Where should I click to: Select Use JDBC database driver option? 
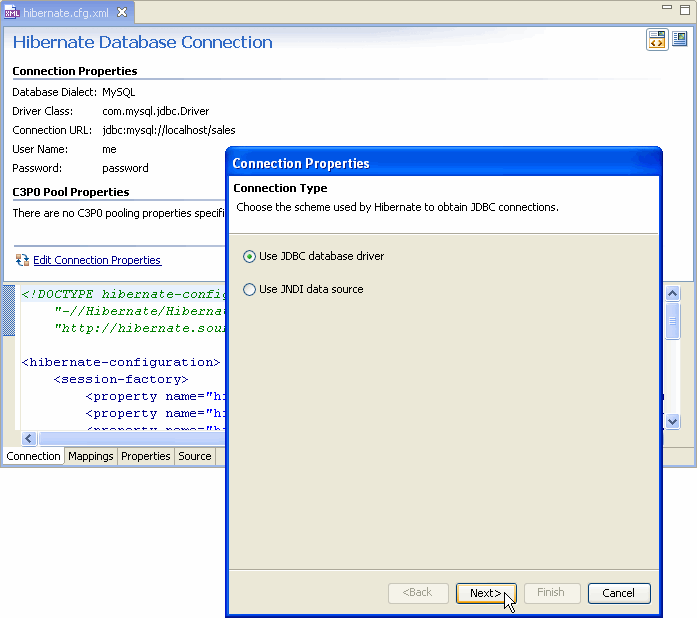(x=313, y=256)
